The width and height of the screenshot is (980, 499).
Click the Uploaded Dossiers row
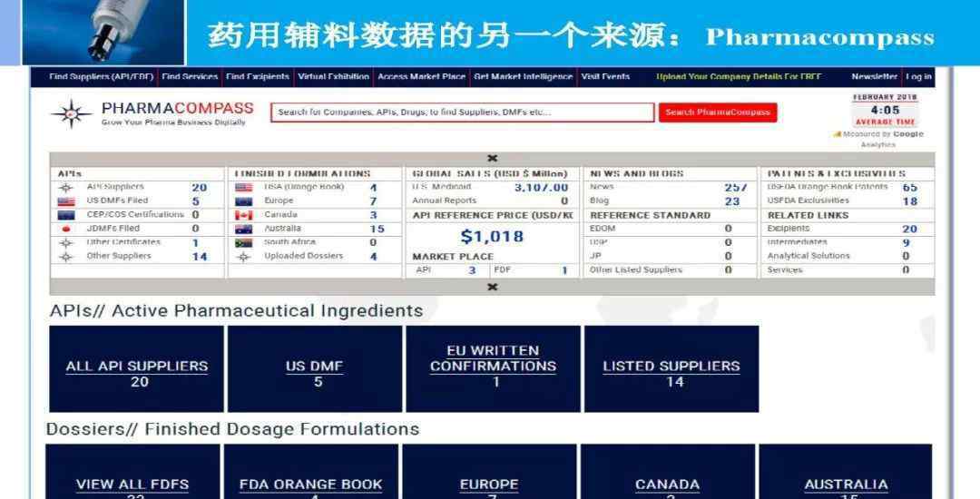point(315,257)
